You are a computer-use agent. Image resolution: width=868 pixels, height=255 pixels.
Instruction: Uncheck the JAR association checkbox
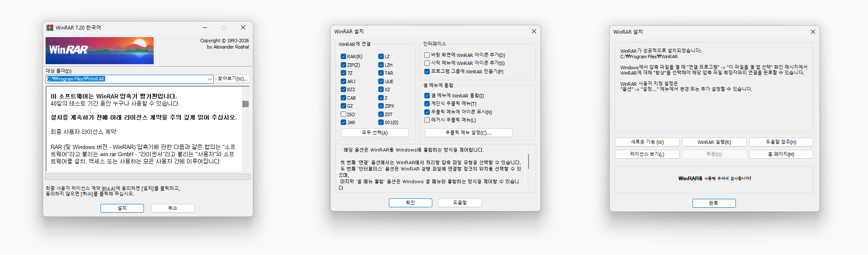click(x=343, y=122)
